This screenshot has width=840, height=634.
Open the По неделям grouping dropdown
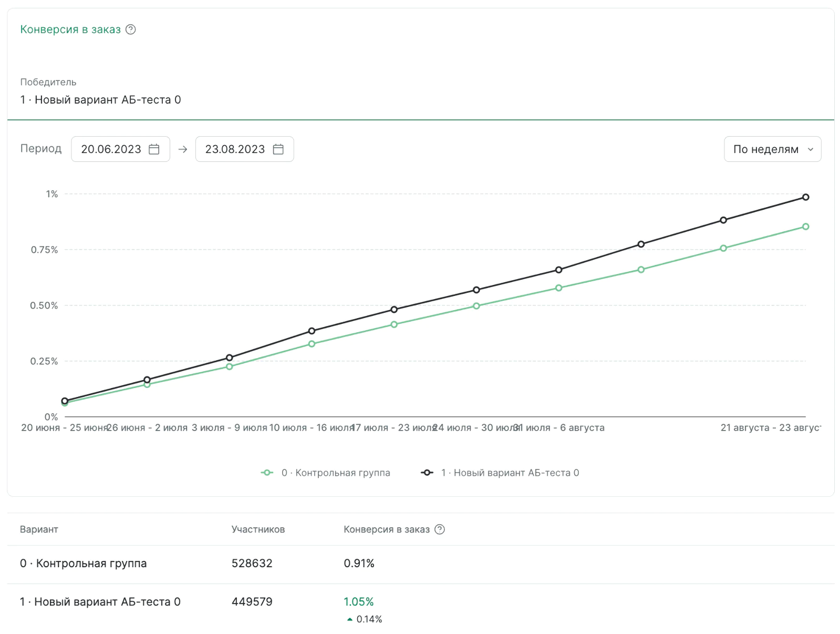click(772, 149)
